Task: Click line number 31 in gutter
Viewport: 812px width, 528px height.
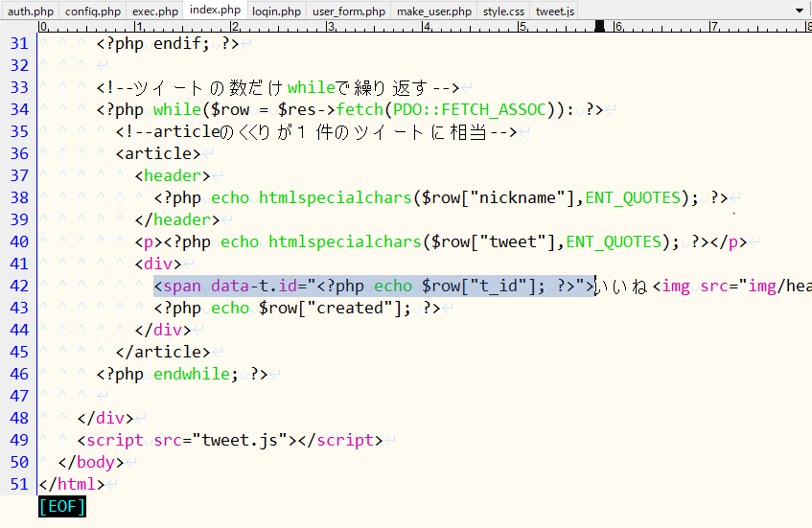Action: click(19, 43)
